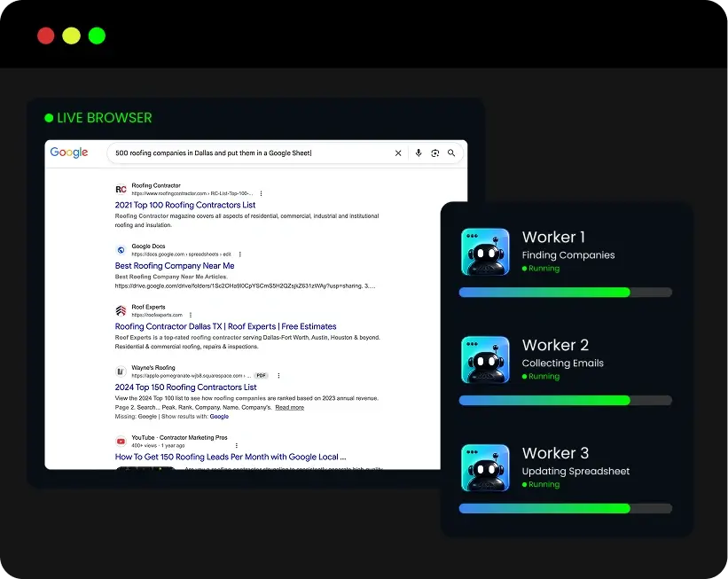The height and width of the screenshot is (579, 728).
Task: Click the green window maximize dot
Action: (97, 35)
